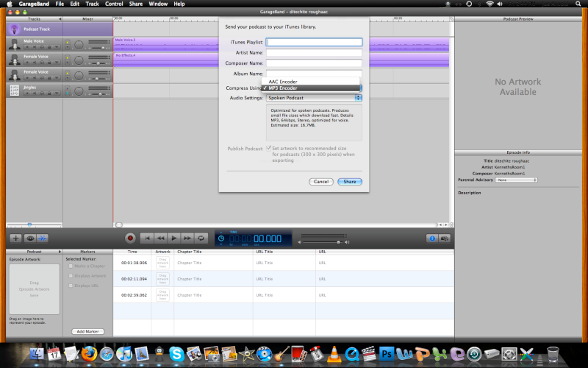Add a new track with plus button

15,238
